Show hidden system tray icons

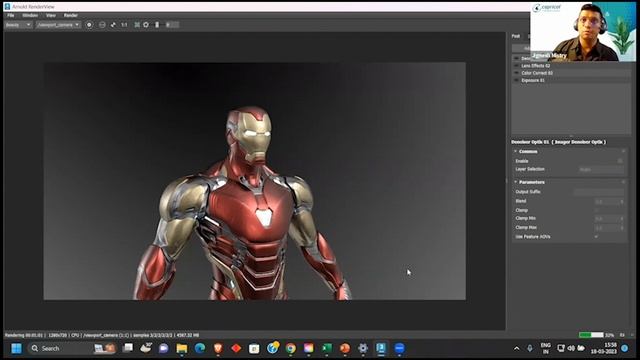point(517,349)
